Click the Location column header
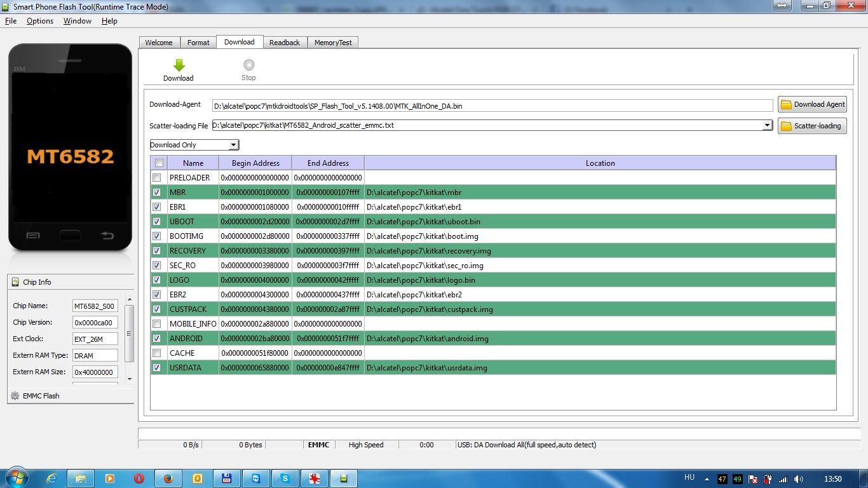This screenshot has width=868, height=488. (x=600, y=163)
